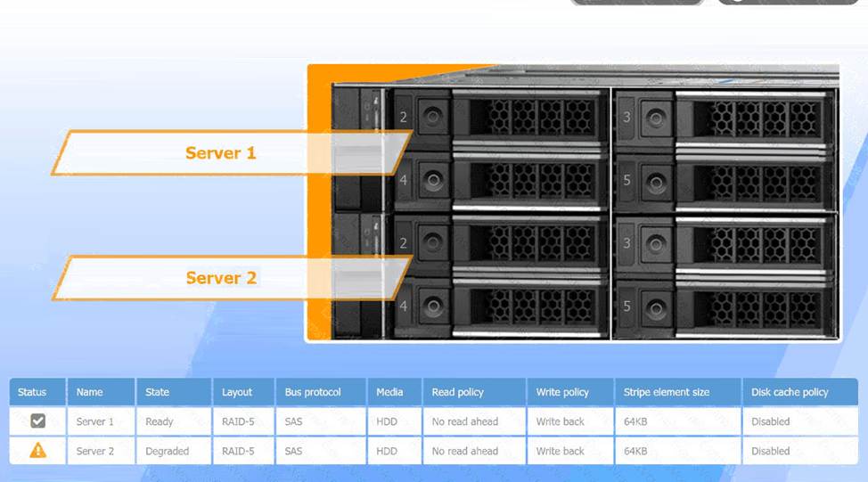Screen dimensions: 868x482
Task: Select the Status column header
Action: 32,392
